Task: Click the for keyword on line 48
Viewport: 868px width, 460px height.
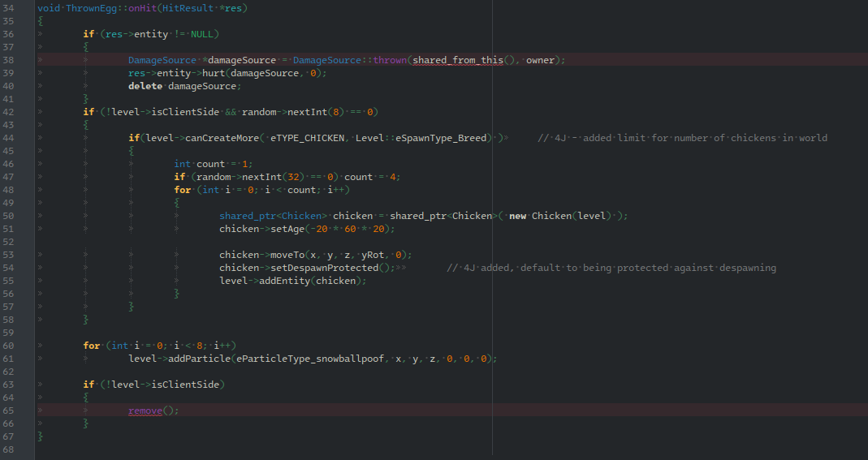Action: pos(182,190)
